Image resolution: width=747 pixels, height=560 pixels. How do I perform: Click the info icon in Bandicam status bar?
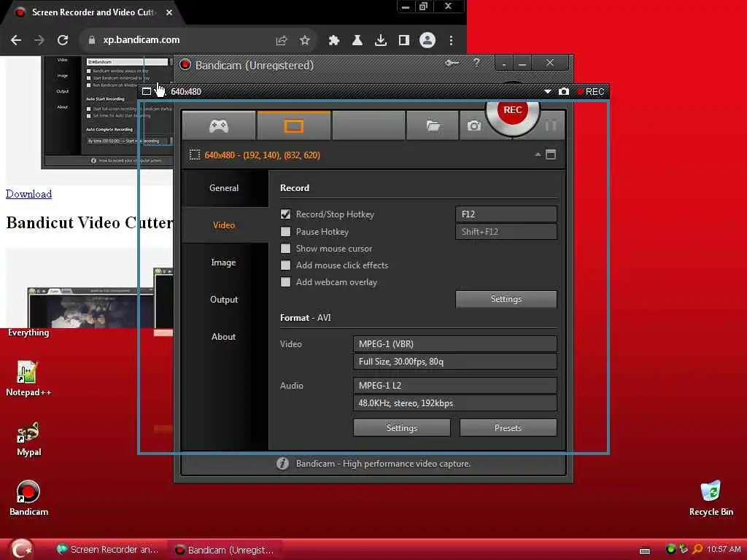pos(282,463)
